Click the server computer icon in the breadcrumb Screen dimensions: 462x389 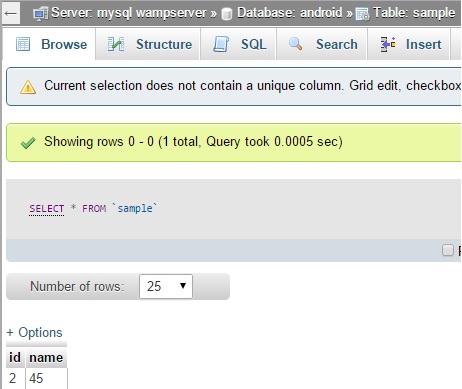click(41, 14)
